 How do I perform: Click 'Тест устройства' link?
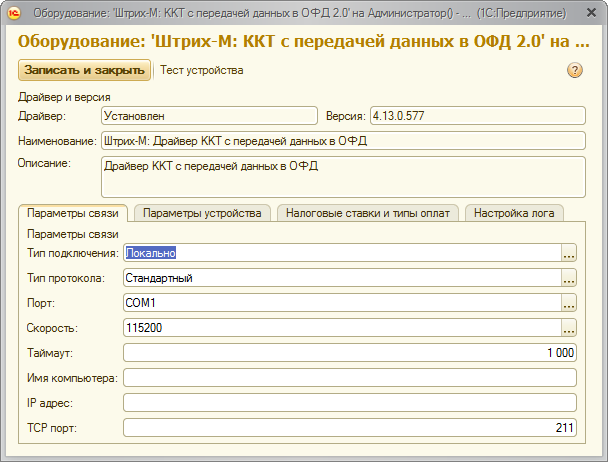pos(201,70)
